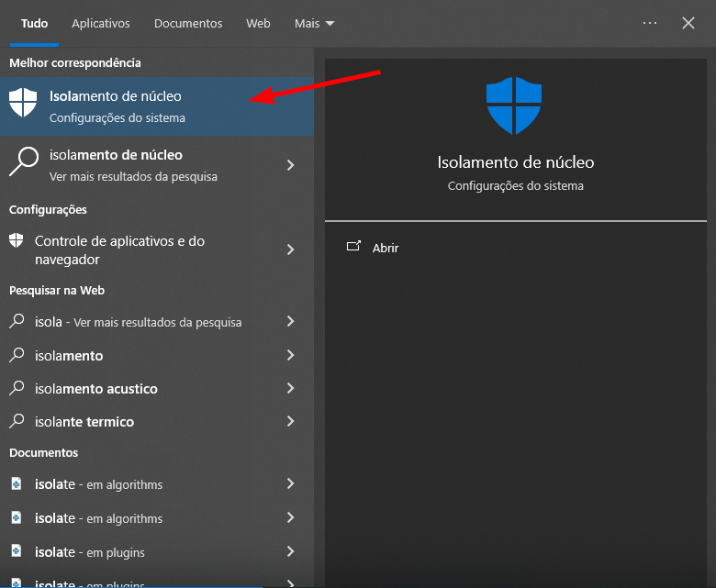Viewport: 716px width, 588px height.
Task: Click magnifier icon next to 'isolamento'
Action: (17, 355)
